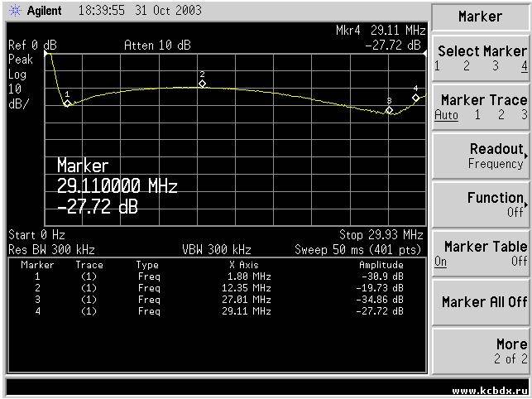Select marker 4 diamond on trace
This screenshot has width=532, height=399.
pos(416,98)
